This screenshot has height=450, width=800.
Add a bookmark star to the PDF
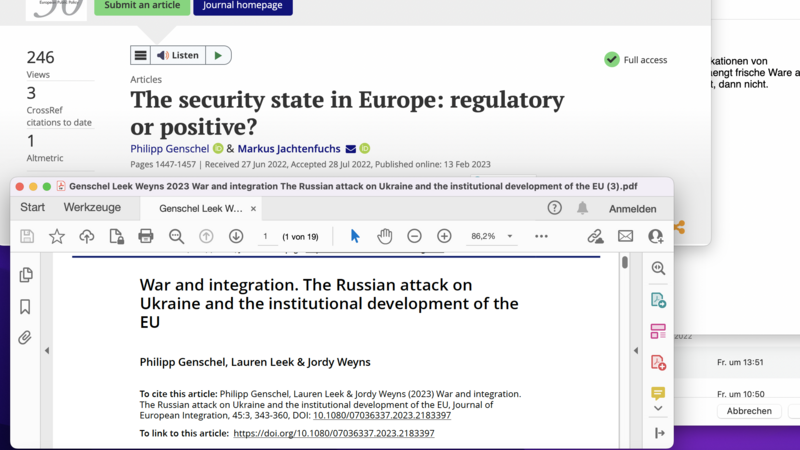pyautogui.click(x=57, y=236)
